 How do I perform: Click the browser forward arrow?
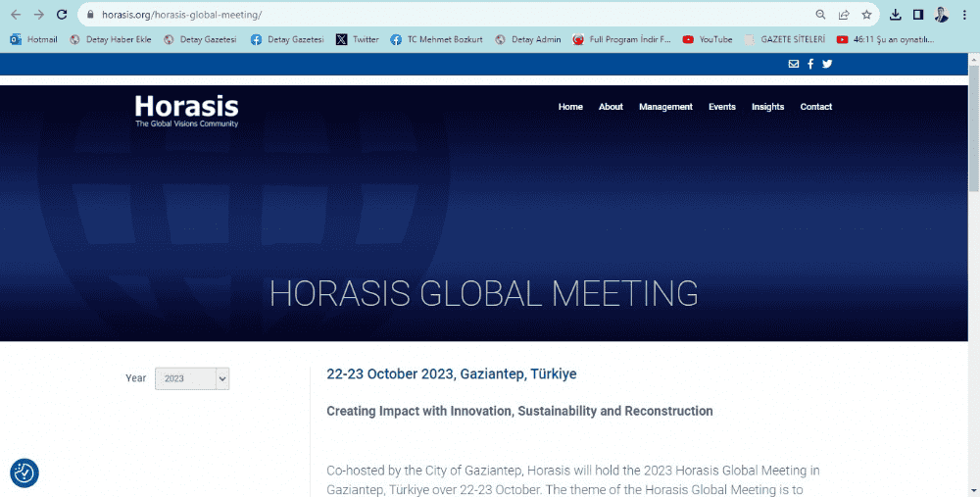(x=39, y=15)
